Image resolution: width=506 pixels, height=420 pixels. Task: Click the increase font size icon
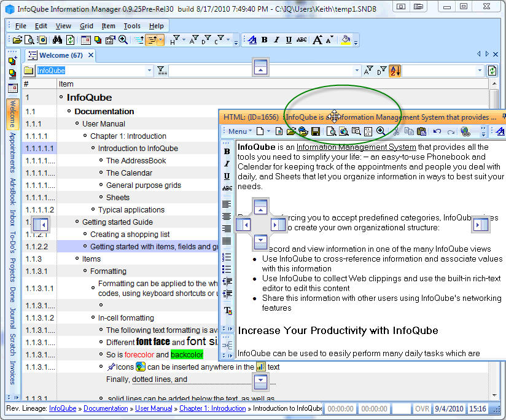[x=317, y=40]
